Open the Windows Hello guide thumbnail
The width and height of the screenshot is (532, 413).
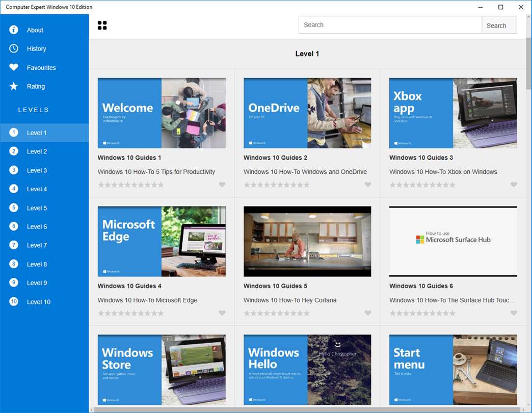coord(307,370)
